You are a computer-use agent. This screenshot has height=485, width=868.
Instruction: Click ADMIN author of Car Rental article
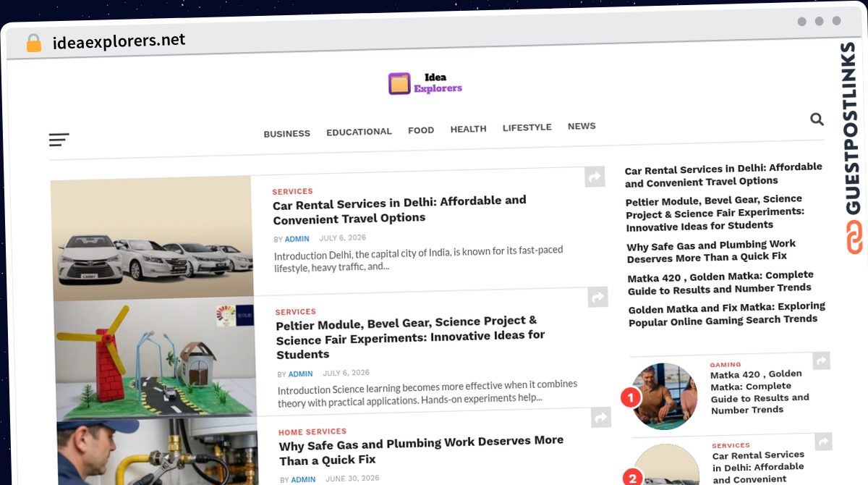point(297,239)
